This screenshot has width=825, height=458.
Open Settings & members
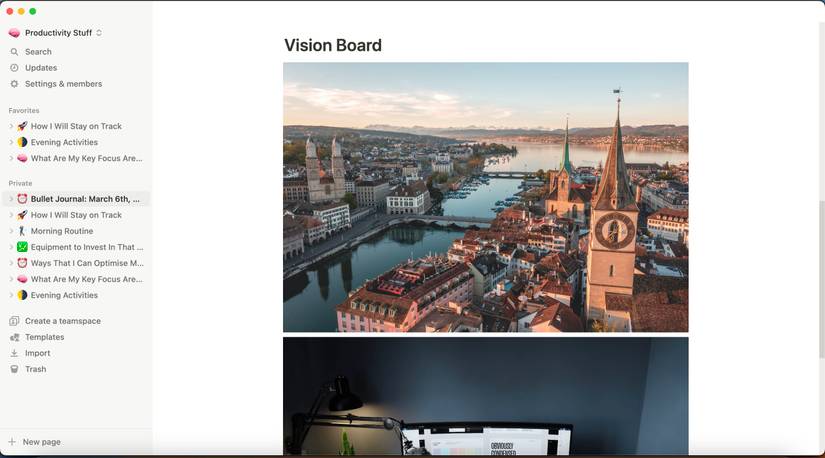pyautogui.click(x=64, y=84)
